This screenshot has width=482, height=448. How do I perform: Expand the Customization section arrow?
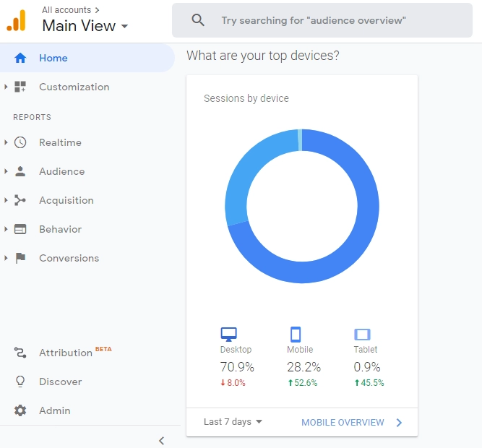(6, 87)
